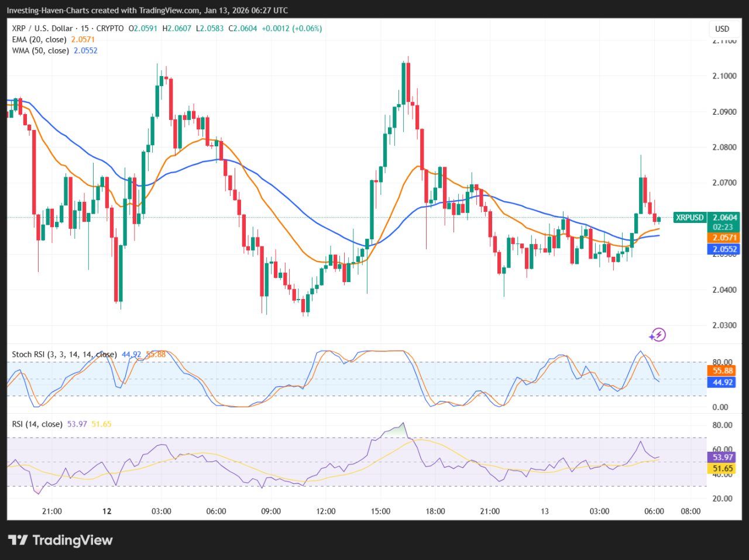749x560 pixels.
Task: Click the blue 2.0552 WMA price tag
Action: pyautogui.click(x=723, y=249)
